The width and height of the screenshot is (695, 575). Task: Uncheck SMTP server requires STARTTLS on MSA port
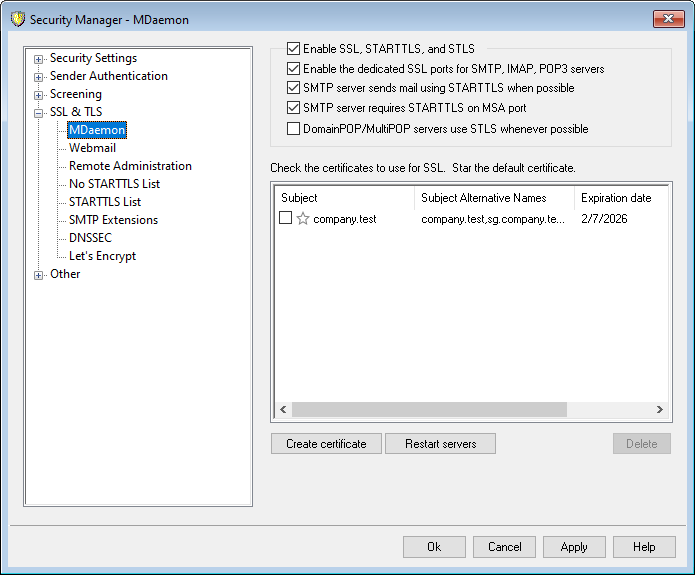point(294,108)
